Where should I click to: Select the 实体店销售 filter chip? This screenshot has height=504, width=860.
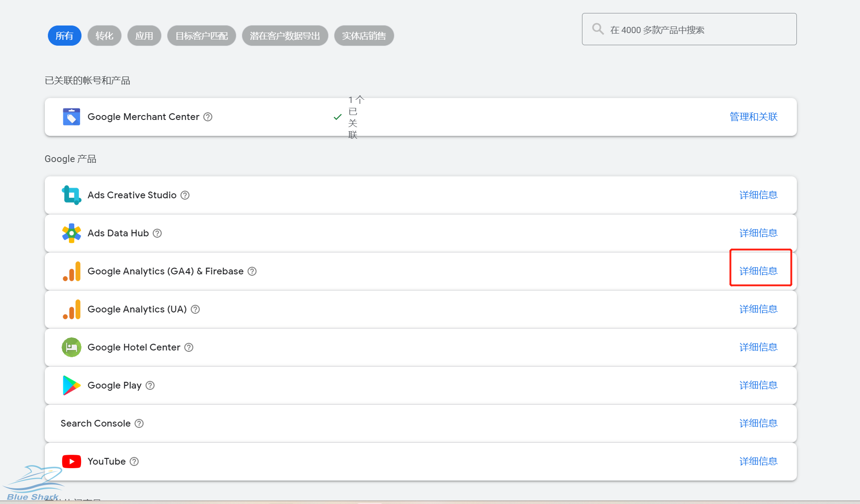tap(364, 36)
